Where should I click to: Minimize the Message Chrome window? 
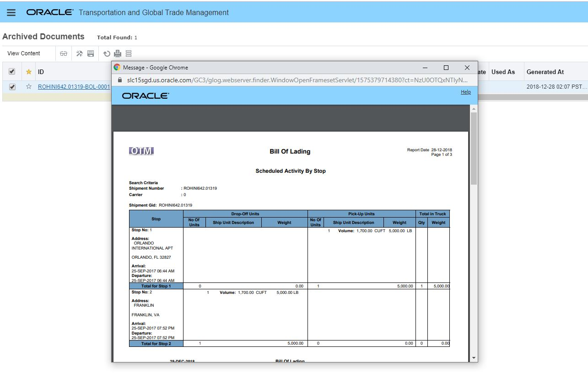tap(425, 68)
